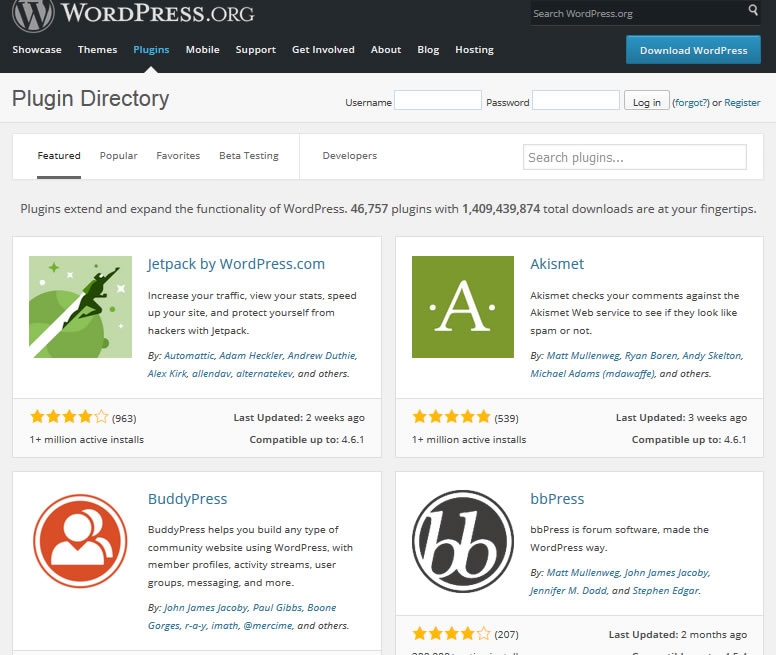Open Alex Kirk author link
Image resolution: width=776 pixels, height=655 pixels.
point(167,374)
